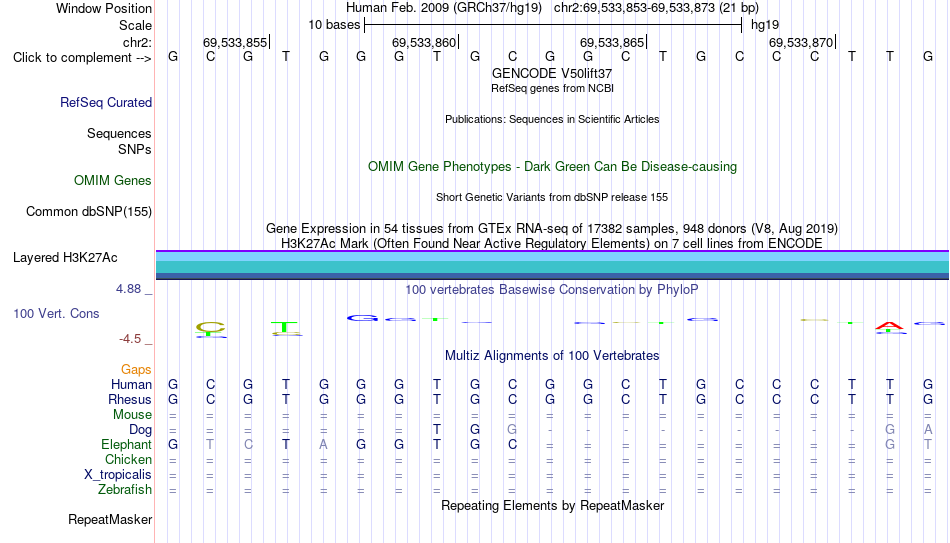Click the H3K27Ac Mark ENCODE track title
Screen dimensions: 950x543
click(x=552, y=244)
